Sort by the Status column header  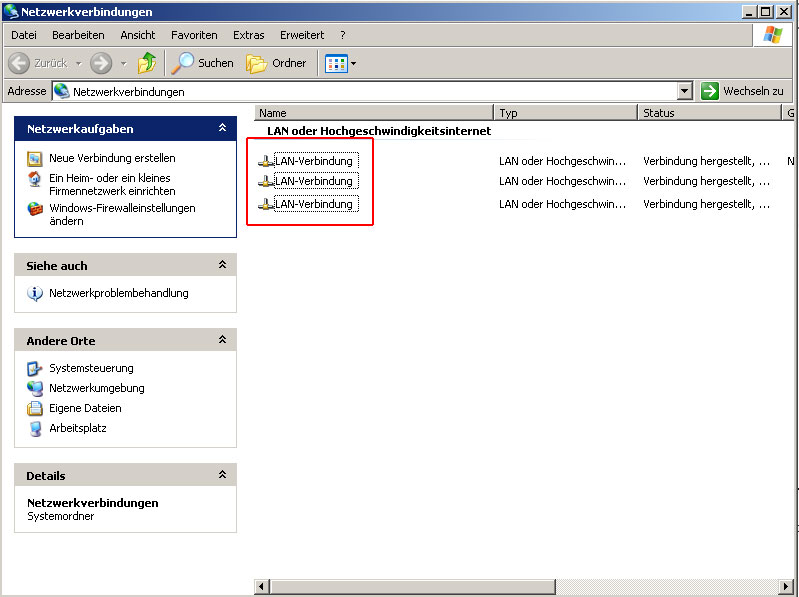[709, 113]
